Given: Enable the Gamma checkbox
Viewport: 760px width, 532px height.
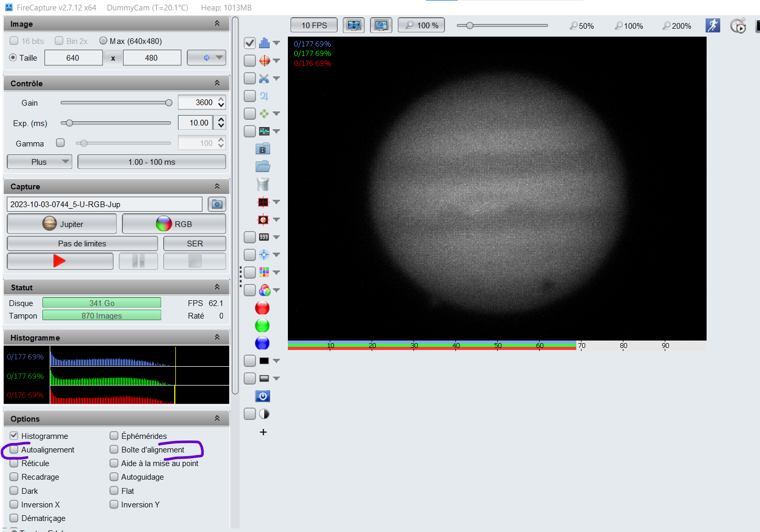Looking at the screenshot, I should click(x=61, y=143).
